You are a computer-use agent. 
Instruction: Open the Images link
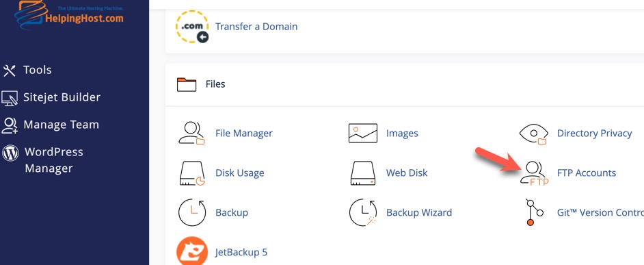click(x=402, y=134)
